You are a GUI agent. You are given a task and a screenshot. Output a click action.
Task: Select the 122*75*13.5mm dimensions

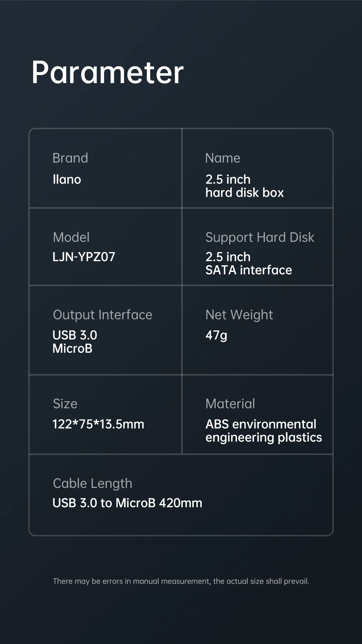point(98,424)
